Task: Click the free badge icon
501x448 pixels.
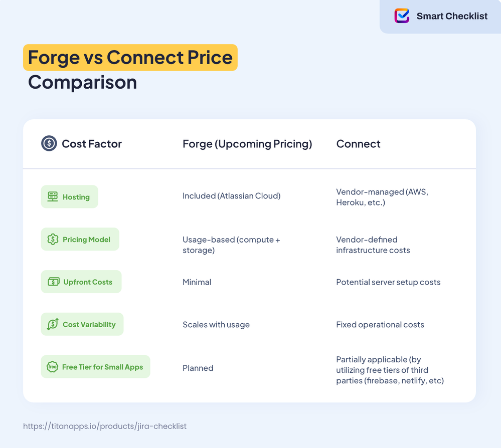Action: click(52, 367)
